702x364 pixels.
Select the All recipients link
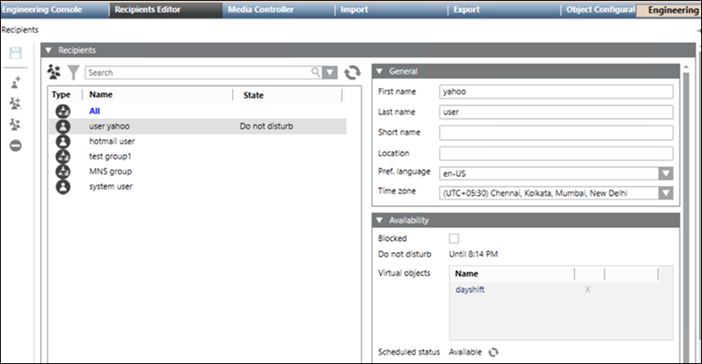coord(94,111)
